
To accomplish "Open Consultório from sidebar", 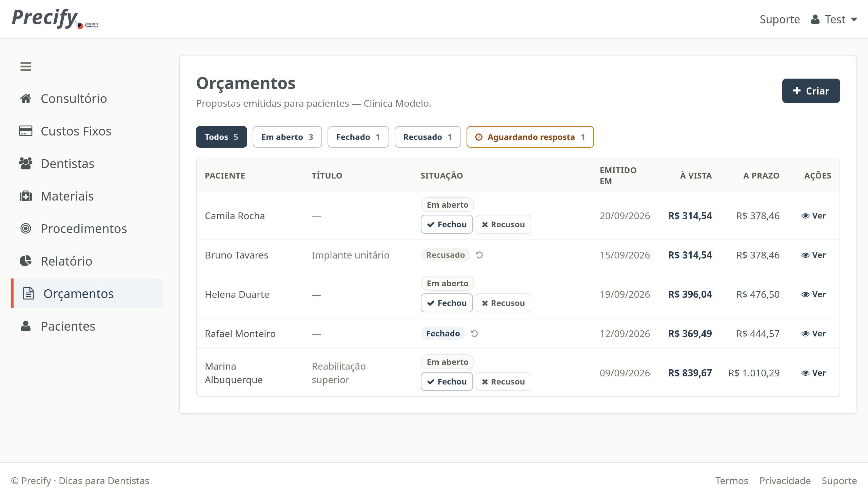I will pos(87,99).
